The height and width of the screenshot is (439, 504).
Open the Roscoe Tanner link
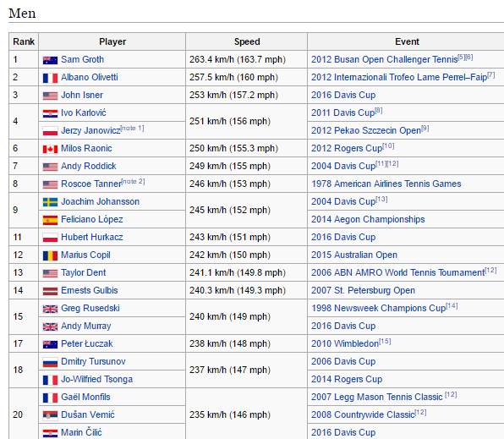pyautogui.click(x=91, y=184)
